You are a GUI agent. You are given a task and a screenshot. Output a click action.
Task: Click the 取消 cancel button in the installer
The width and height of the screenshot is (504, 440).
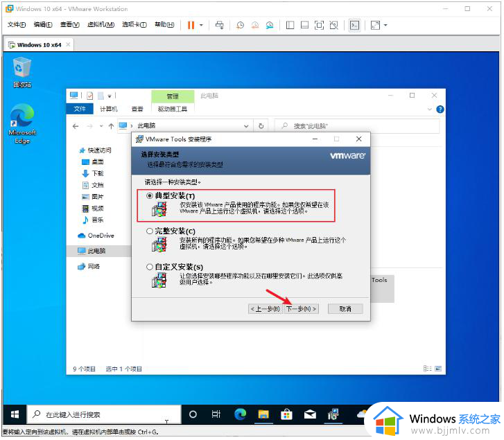coord(345,309)
